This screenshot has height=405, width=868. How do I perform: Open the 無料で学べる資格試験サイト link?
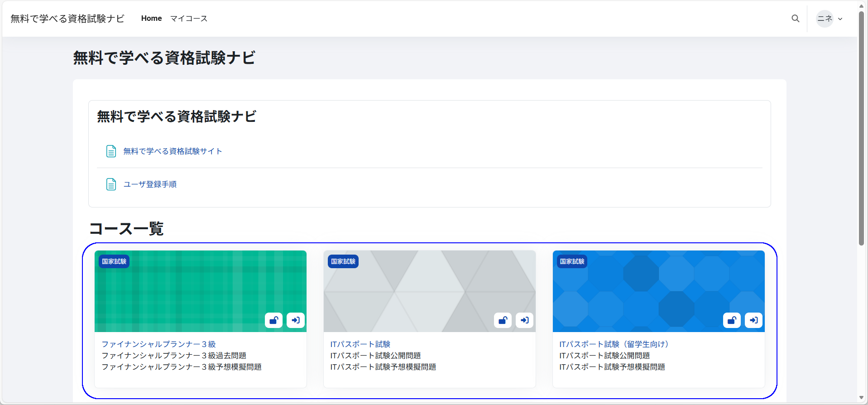173,151
